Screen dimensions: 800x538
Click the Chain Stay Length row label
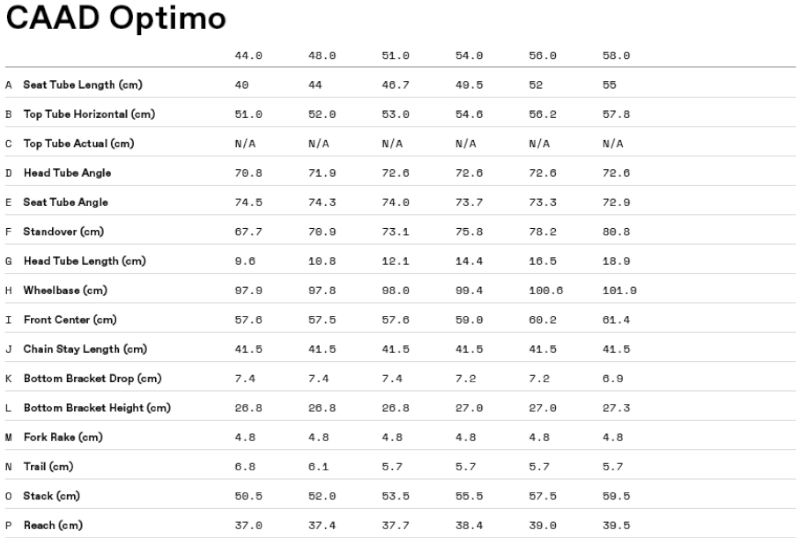click(85, 349)
